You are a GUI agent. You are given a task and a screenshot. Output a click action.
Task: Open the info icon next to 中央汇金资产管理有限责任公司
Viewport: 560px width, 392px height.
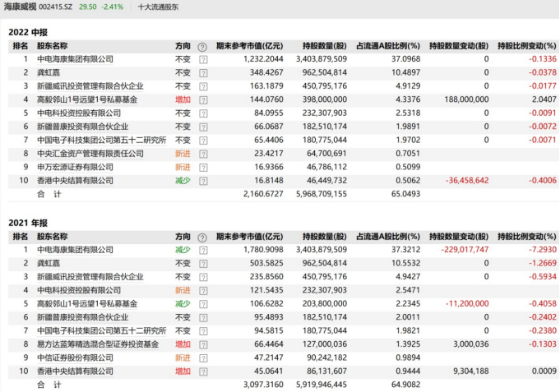pyautogui.click(x=203, y=153)
